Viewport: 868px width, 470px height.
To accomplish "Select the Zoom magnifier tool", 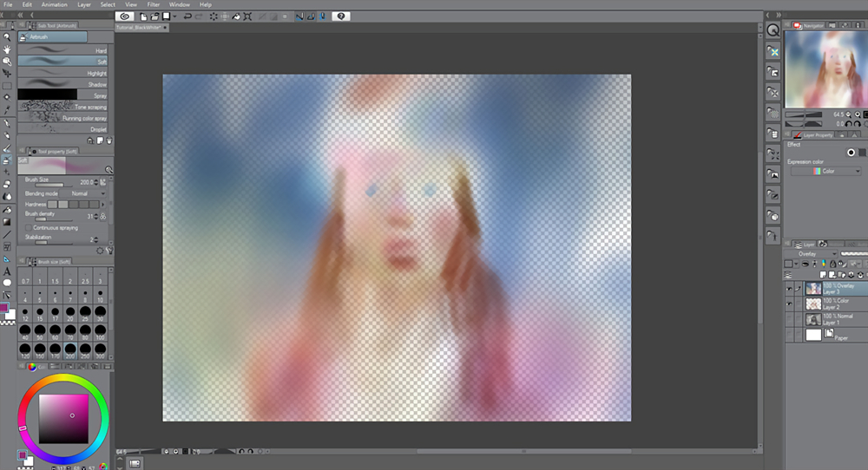I will 7,36.
